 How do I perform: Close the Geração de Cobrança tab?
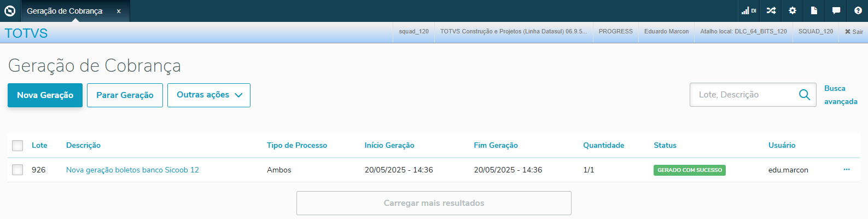[x=119, y=11]
